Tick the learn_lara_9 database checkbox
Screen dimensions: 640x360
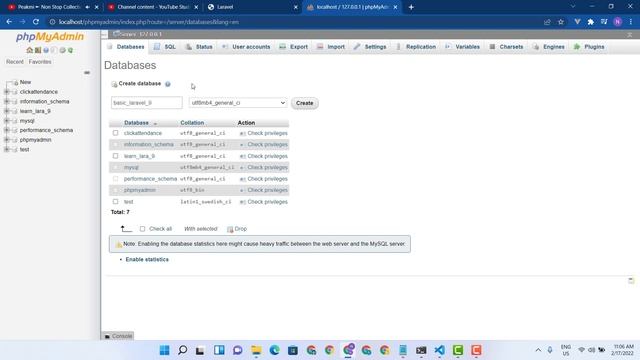pyautogui.click(x=116, y=156)
